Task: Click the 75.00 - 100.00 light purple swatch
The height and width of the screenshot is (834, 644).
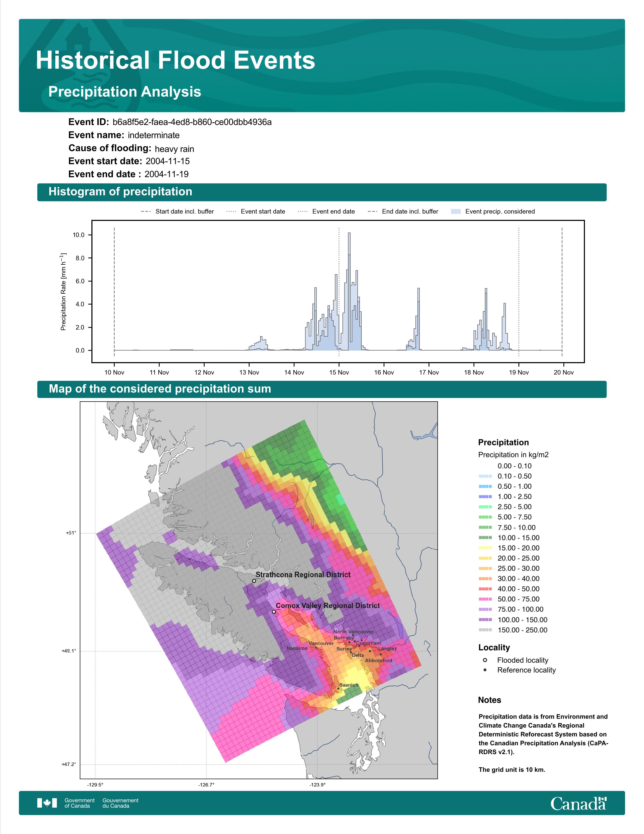Action: 485,610
